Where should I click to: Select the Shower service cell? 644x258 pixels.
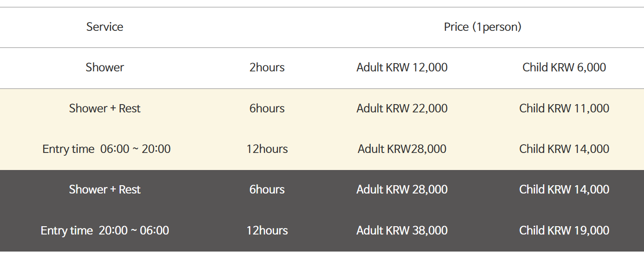pyautogui.click(x=105, y=67)
